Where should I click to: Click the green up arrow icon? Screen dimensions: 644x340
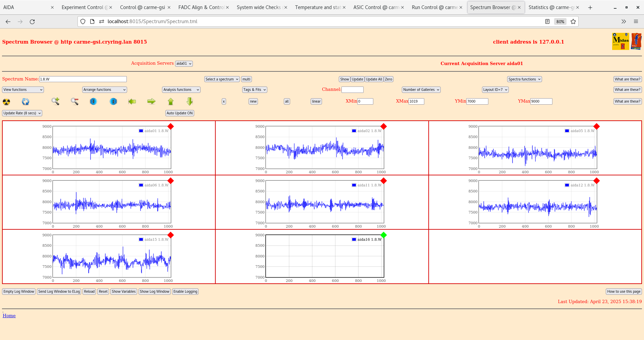[171, 101]
